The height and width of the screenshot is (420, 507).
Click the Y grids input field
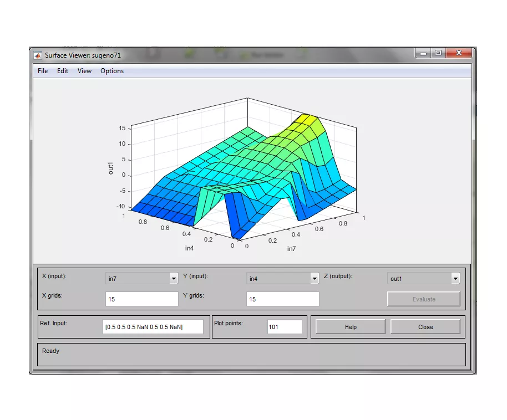pos(282,299)
